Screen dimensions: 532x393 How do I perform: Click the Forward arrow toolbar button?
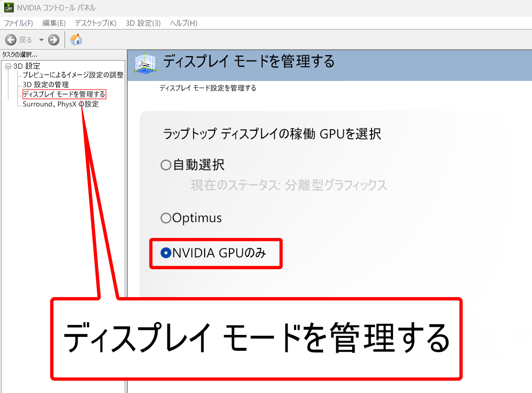[54, 40]
